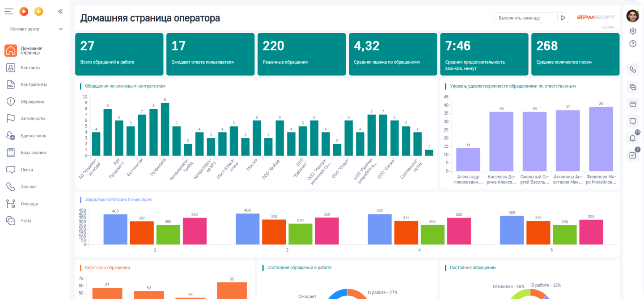644x299 pixels.
Task: Click the В работе - 27% legend label
Action: coord(382,292)
